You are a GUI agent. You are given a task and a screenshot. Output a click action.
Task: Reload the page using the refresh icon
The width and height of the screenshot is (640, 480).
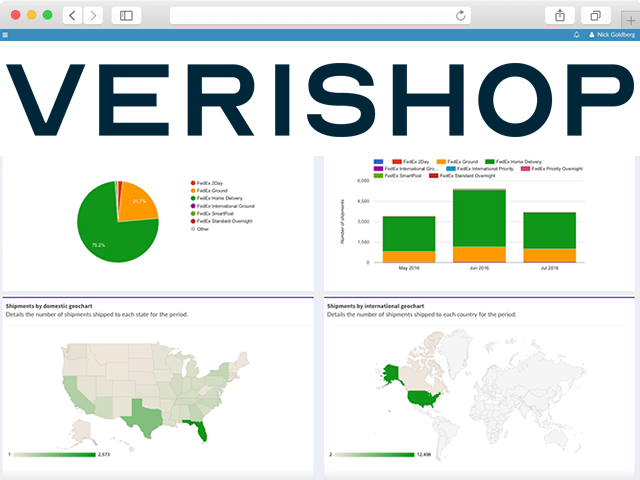pos(460,15)
